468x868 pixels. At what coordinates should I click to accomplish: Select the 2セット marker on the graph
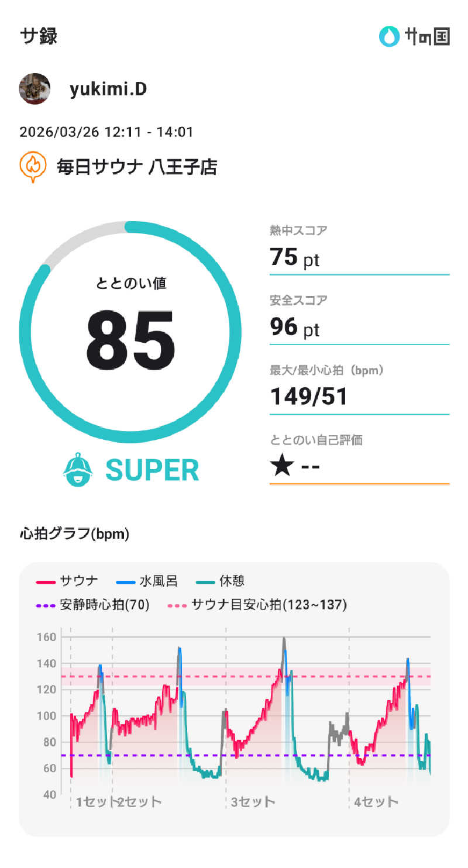(x=139, y=801)
